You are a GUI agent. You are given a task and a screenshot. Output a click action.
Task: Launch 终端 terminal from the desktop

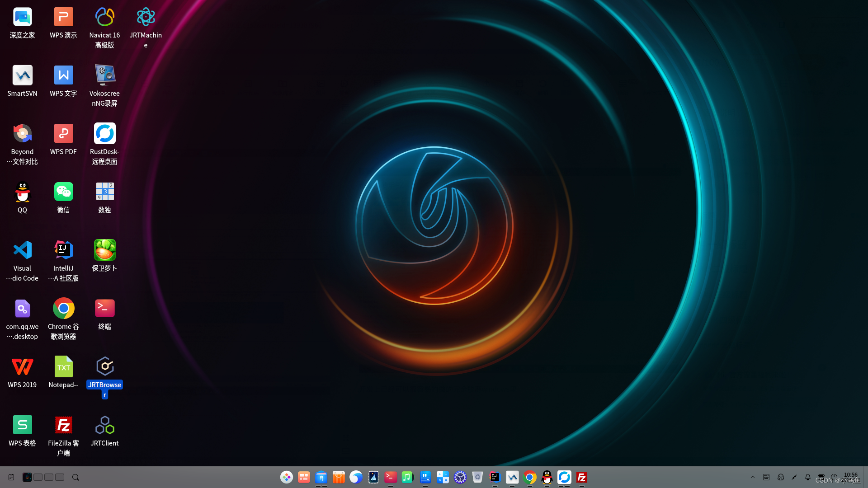(104, 314)
